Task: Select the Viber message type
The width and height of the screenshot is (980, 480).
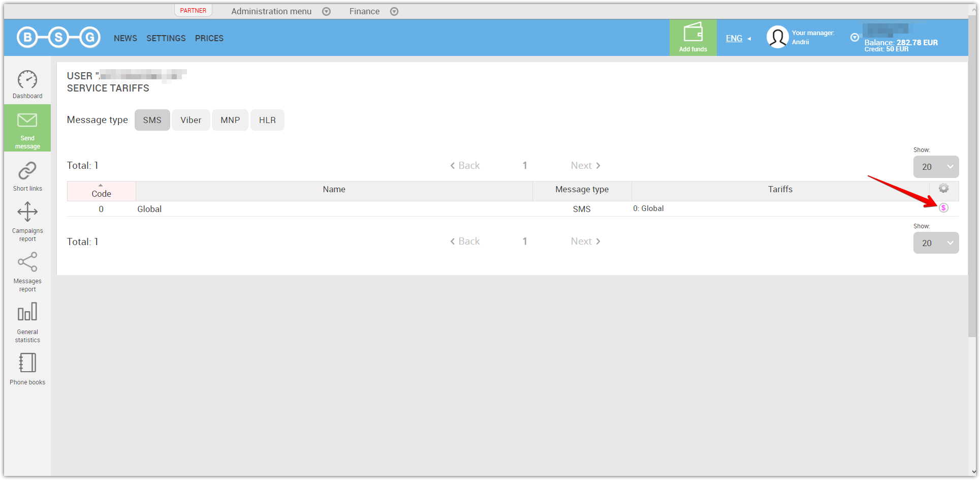Action: point(191,121)
